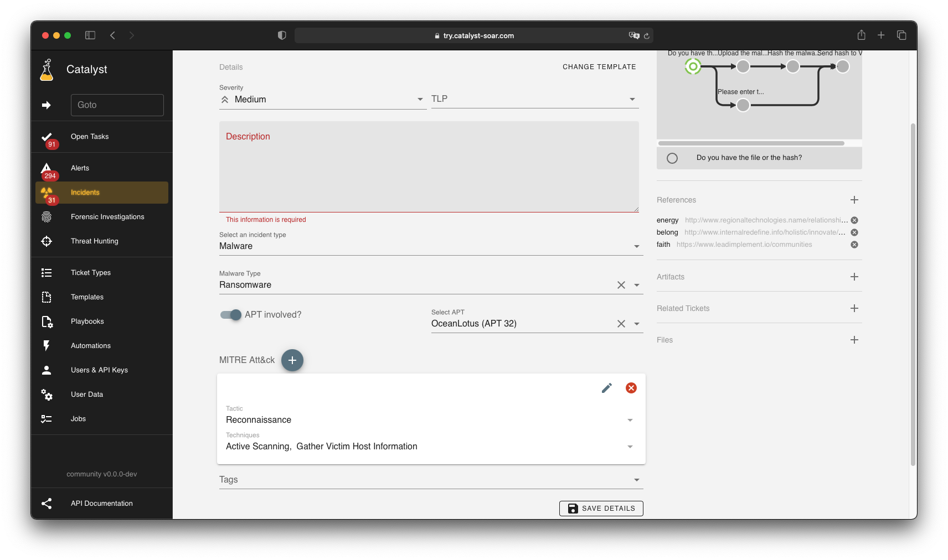
Task: Click Change Template
Action: click(x=599, y=67)
